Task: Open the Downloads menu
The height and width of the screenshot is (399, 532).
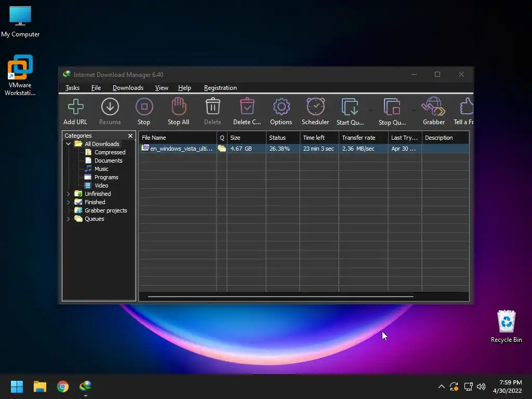Action: pyautogui.click(x=128, y=88)
